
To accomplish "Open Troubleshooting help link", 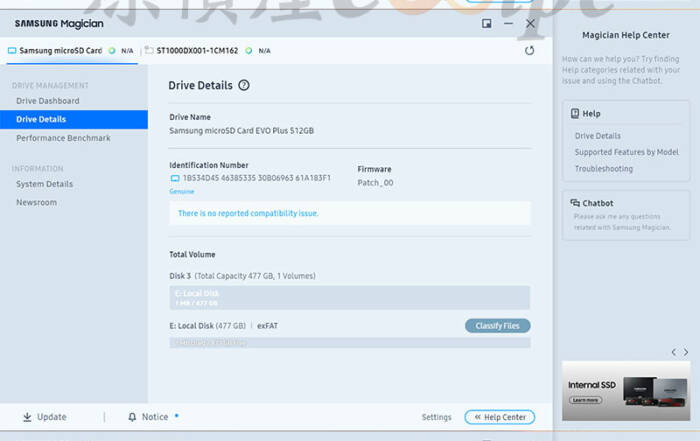I will pos(604,169).
